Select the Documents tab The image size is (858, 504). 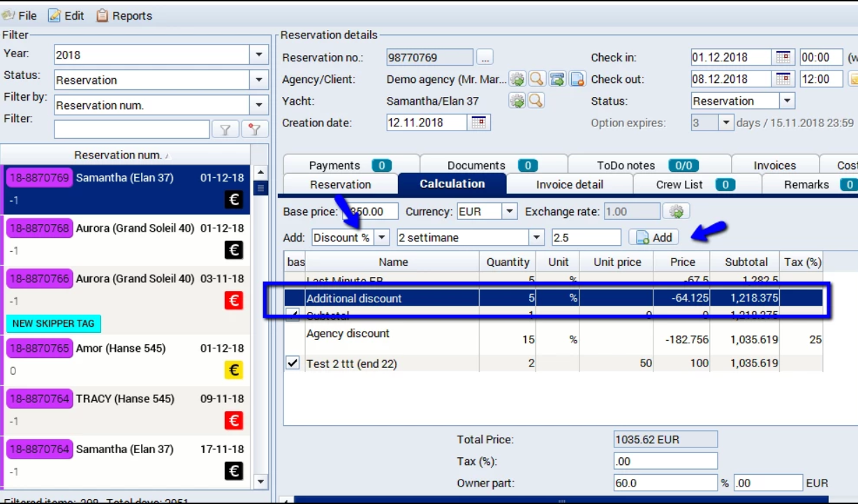494,165
